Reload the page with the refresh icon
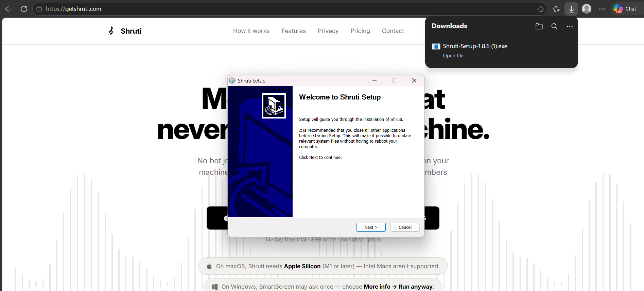The image size is (644, 291). (x=24, y=9)
